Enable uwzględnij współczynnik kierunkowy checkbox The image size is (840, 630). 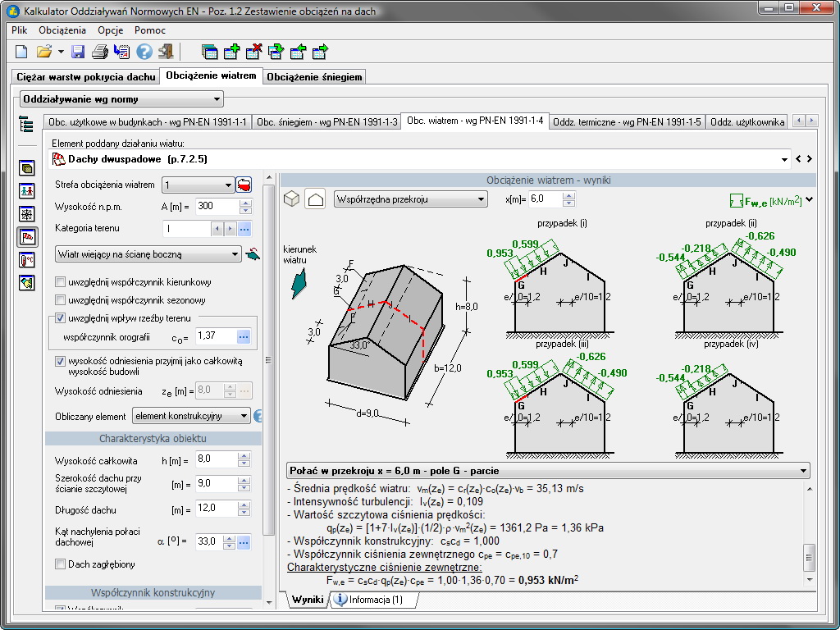click(x=61, y=282)
